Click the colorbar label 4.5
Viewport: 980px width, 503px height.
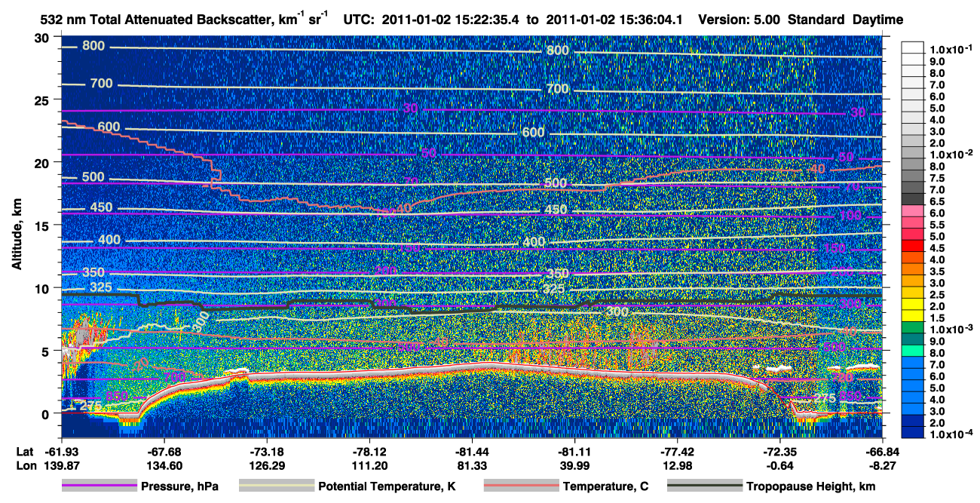click(x=937, y=247)
